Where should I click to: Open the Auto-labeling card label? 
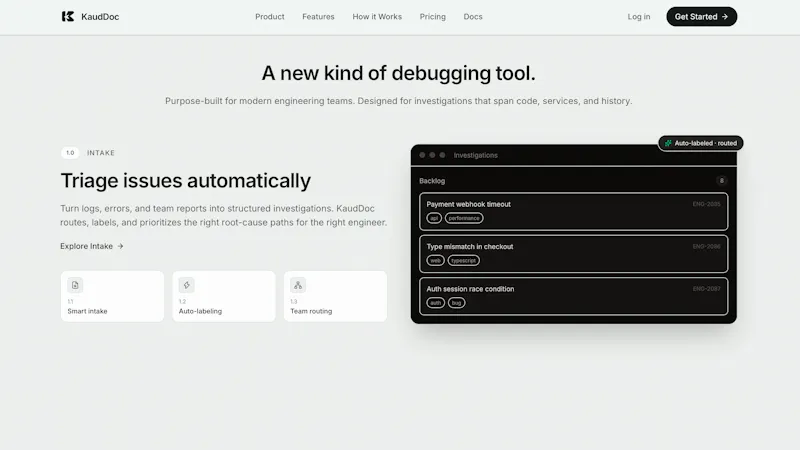pos(200,311)
